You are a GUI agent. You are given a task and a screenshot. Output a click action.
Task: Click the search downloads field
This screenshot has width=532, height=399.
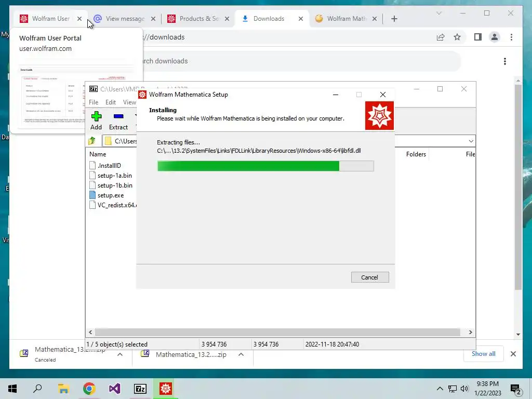pos(301,61)
